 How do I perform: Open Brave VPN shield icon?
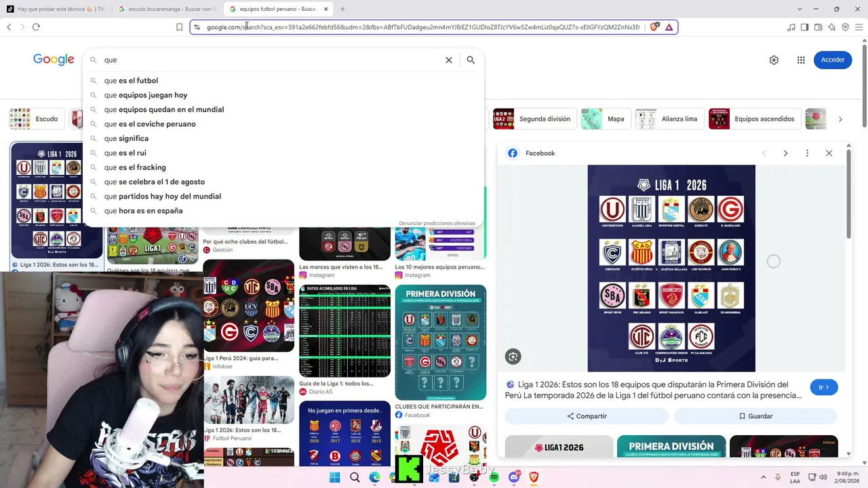[x=845, y=27]
